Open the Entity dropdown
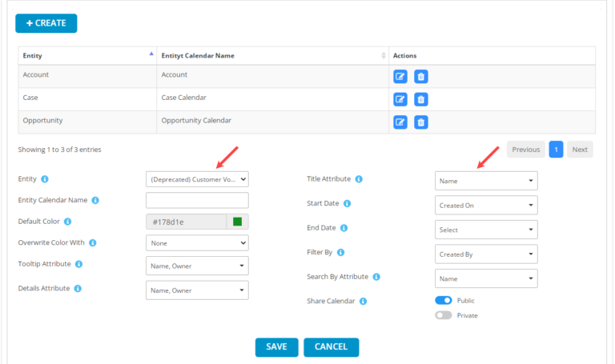This screenshot has width=615, height=364. coord(197,179)
